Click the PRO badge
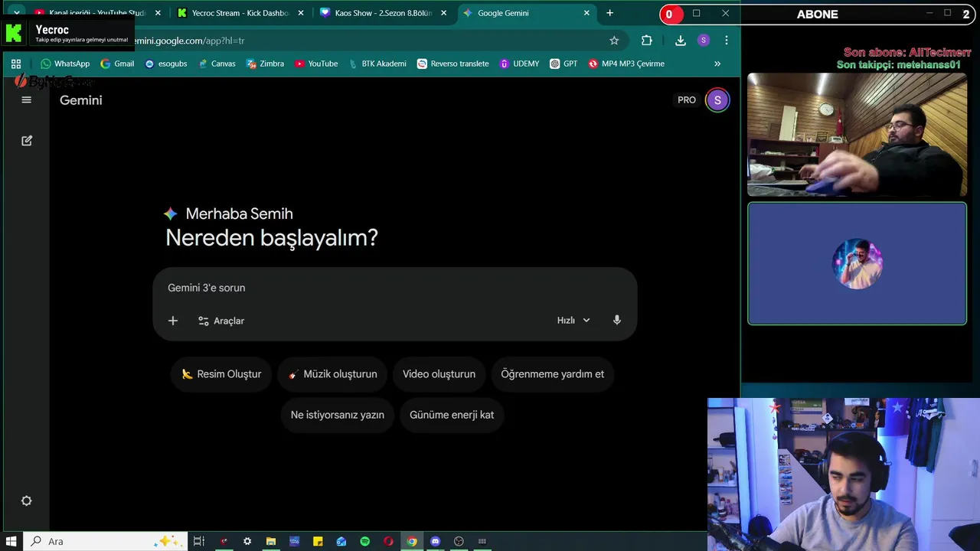Image resolution: width=980 pixels, height=551 pixels. (687, 100)
